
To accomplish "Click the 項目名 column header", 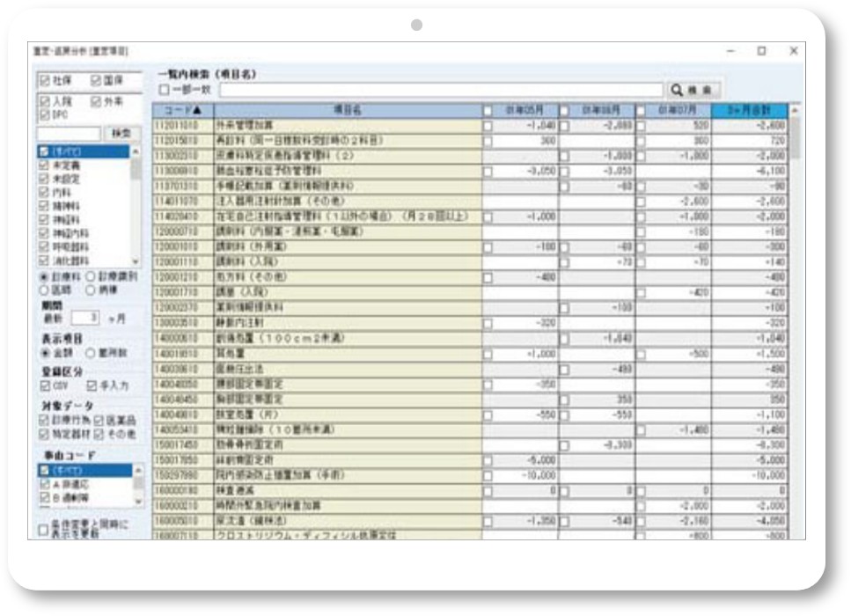I will tap(347, 110).
